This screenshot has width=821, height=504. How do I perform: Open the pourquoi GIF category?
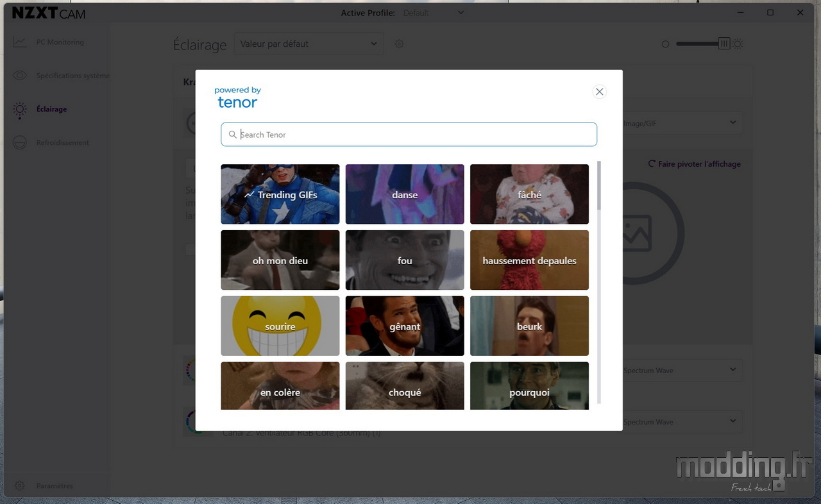(x=529, y=386)
